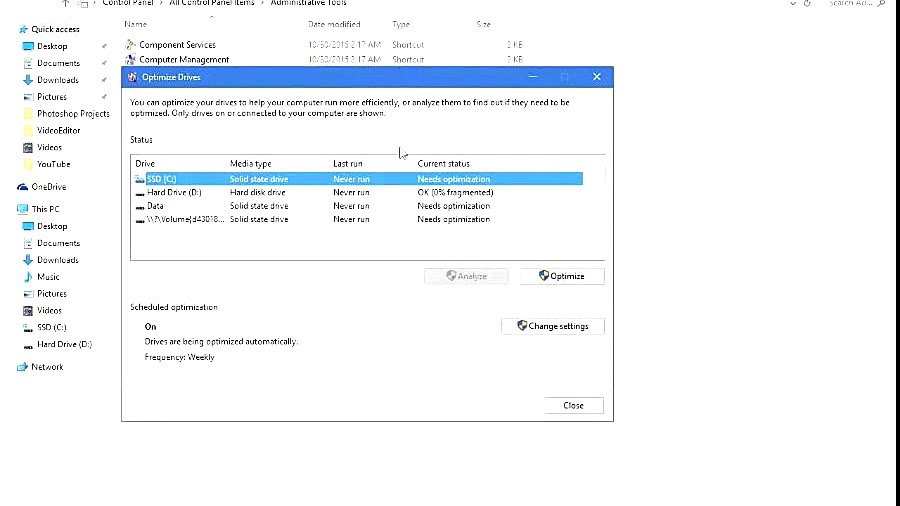Click the Current status column header

[x=444, y=164]
